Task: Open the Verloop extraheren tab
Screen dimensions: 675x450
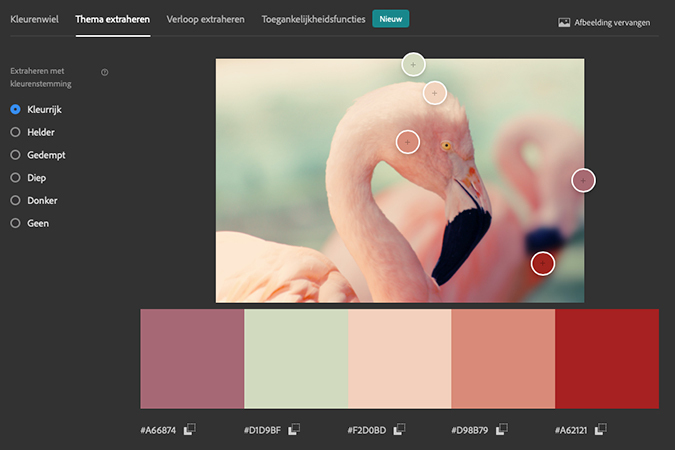Action: (x=205, y=19)
